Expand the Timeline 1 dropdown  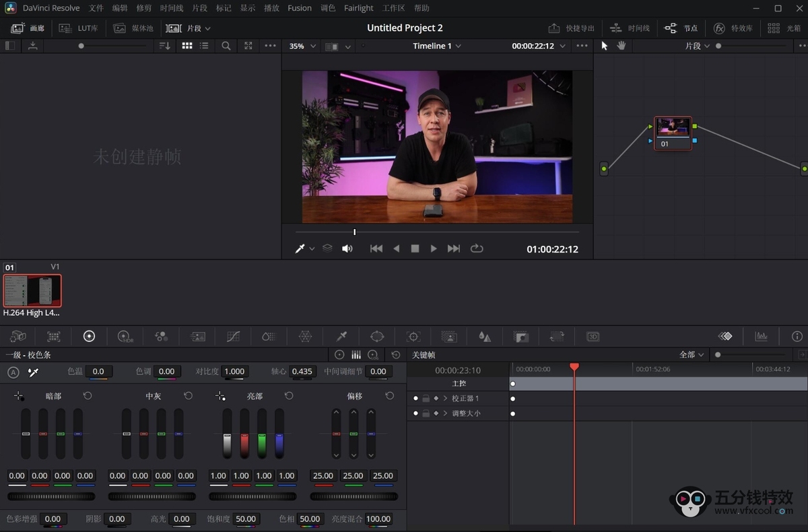pyautogui.click(x=437, y=46)
